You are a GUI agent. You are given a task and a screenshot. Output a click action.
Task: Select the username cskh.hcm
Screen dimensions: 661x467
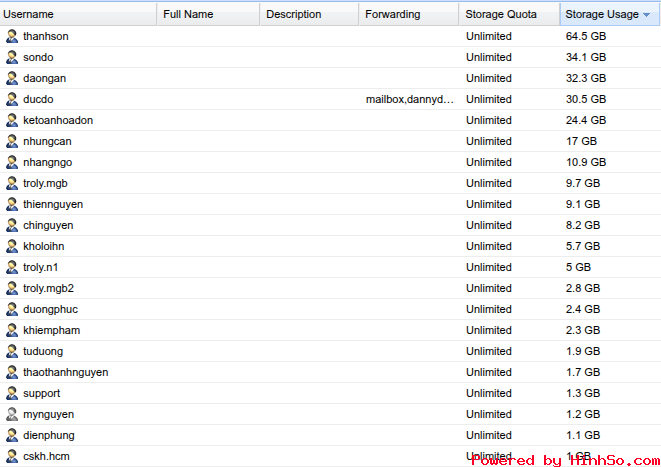[x=46, y=456]
